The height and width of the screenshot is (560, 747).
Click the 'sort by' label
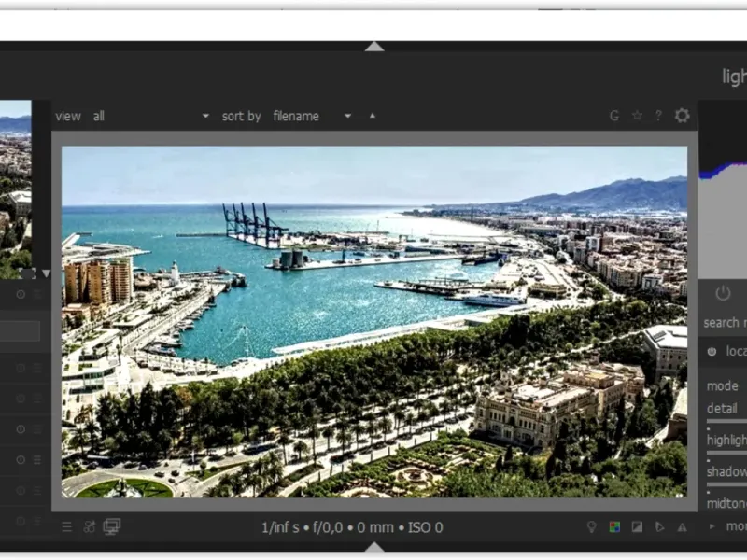(241, 116)
